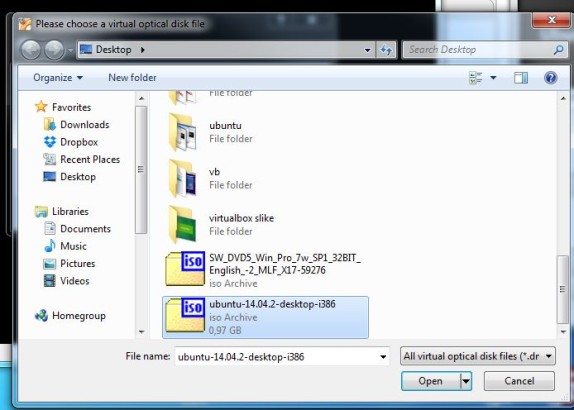Click the Cancel button

tap(519, 381)
